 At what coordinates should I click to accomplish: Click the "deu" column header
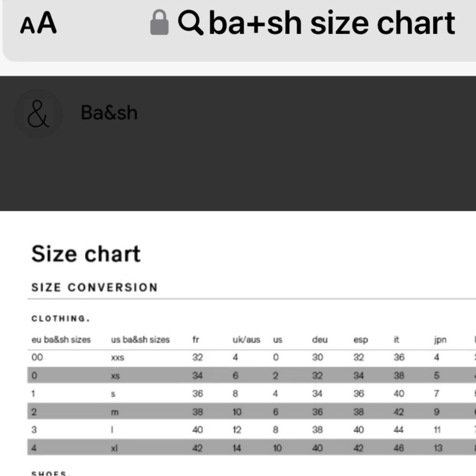click(x=319, y=340)
